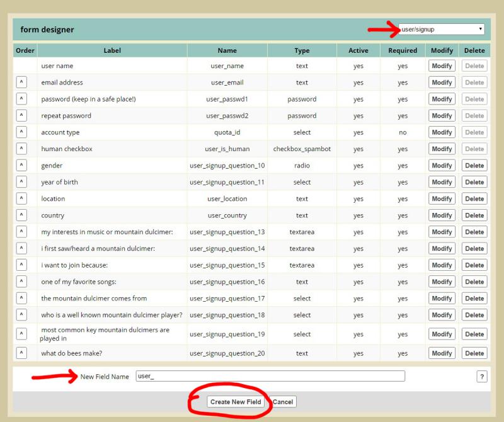Move year of birth field up
Image resolution: width=504 pixels, height=422 pixels.
(21, 182)
